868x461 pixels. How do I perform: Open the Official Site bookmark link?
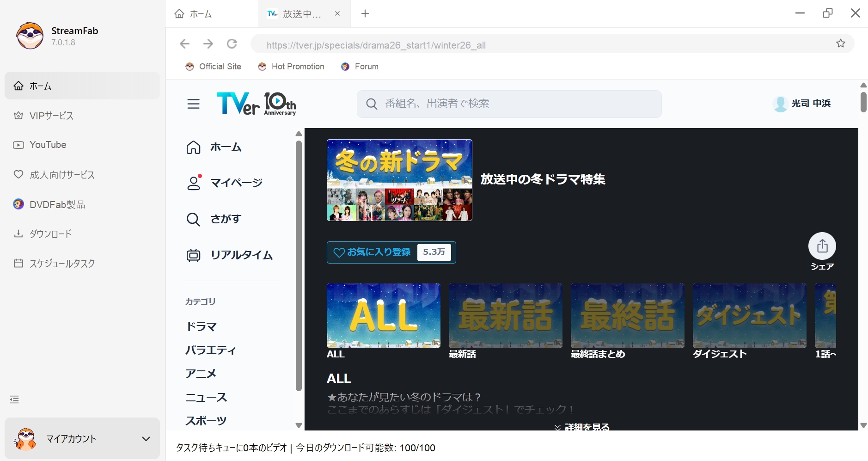(214, 67)
